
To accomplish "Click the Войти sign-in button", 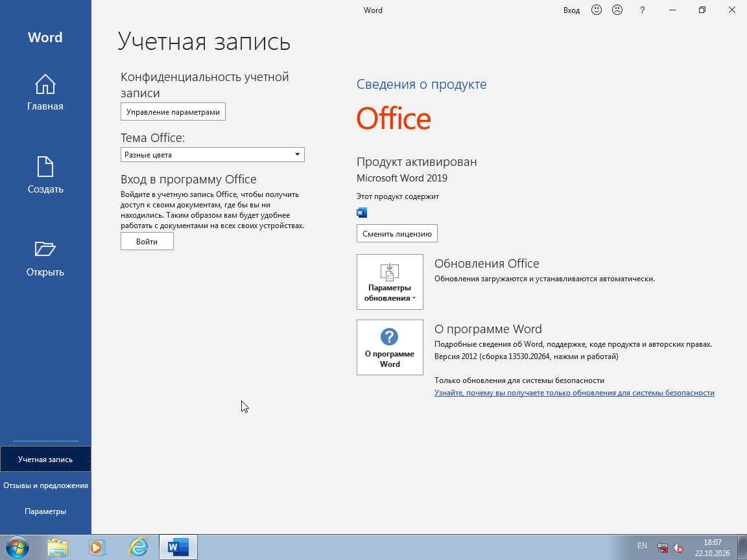I will point(147,241).
